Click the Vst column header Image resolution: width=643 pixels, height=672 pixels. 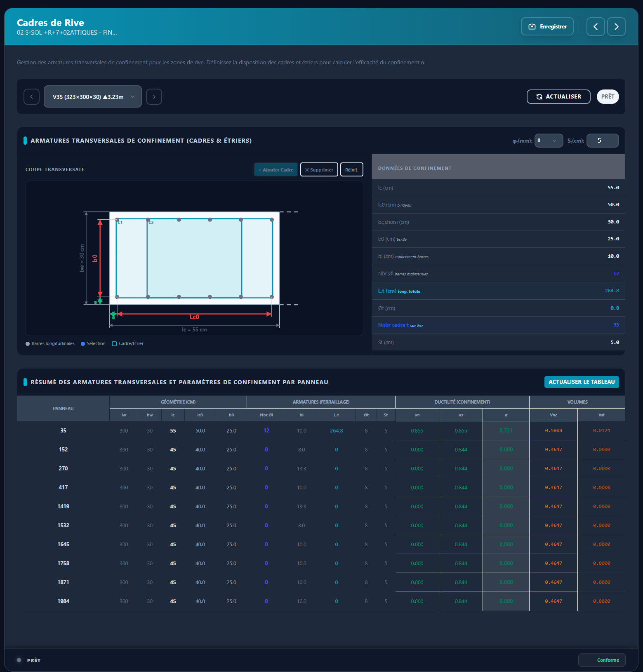601,415
